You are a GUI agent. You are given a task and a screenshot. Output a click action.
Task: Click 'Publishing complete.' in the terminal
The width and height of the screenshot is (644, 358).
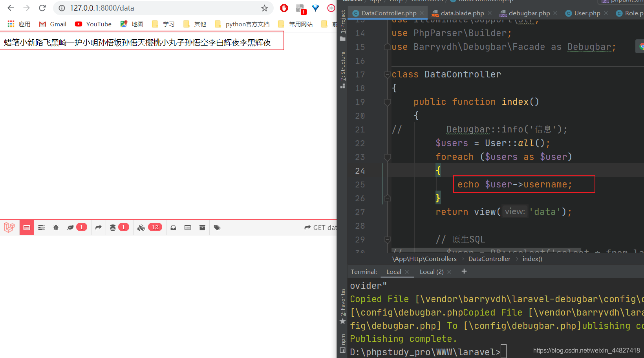tap(403, 338)
